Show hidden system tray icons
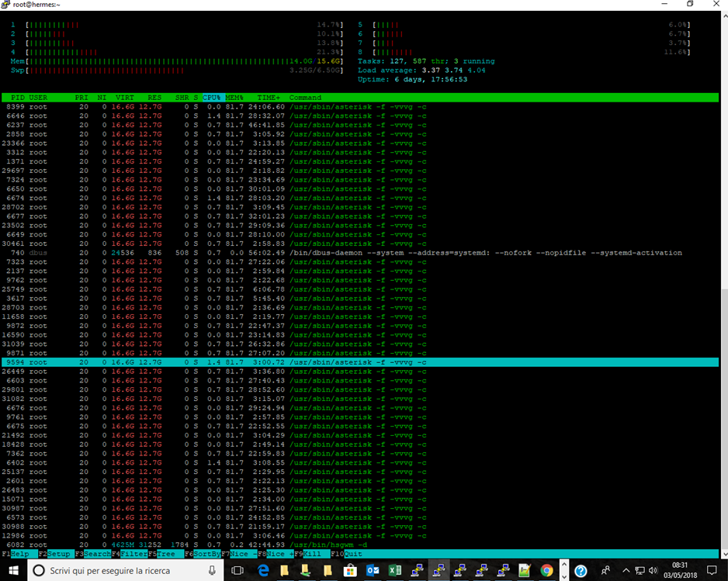Viewport: 728px width, 581px height. [x=626, y=570]
